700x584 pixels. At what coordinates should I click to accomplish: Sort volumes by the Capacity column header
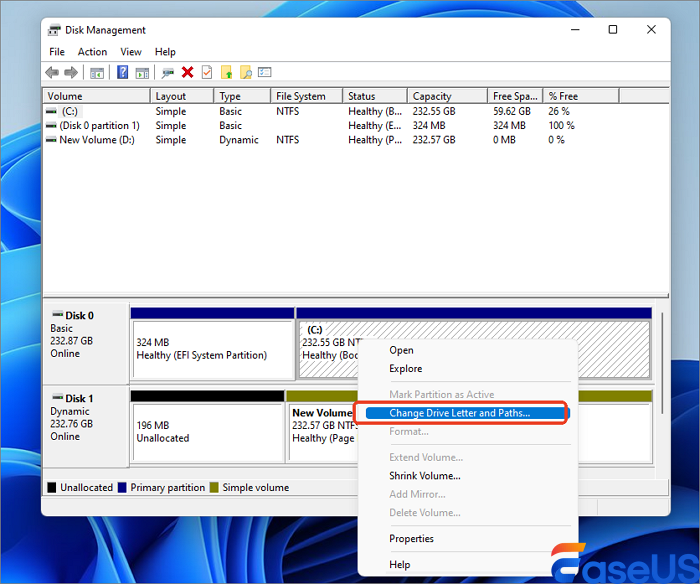pos(432,96)
